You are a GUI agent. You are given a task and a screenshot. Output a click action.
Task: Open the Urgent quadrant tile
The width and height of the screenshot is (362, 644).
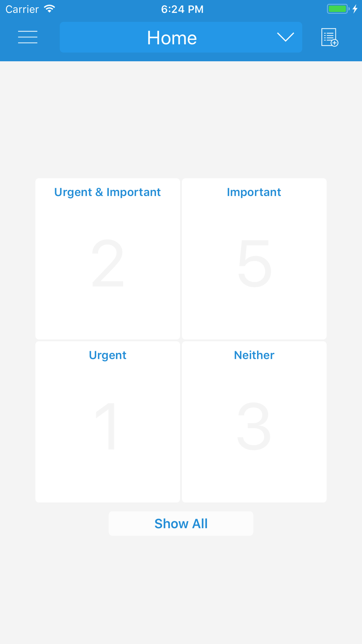[x=108, y=422]
